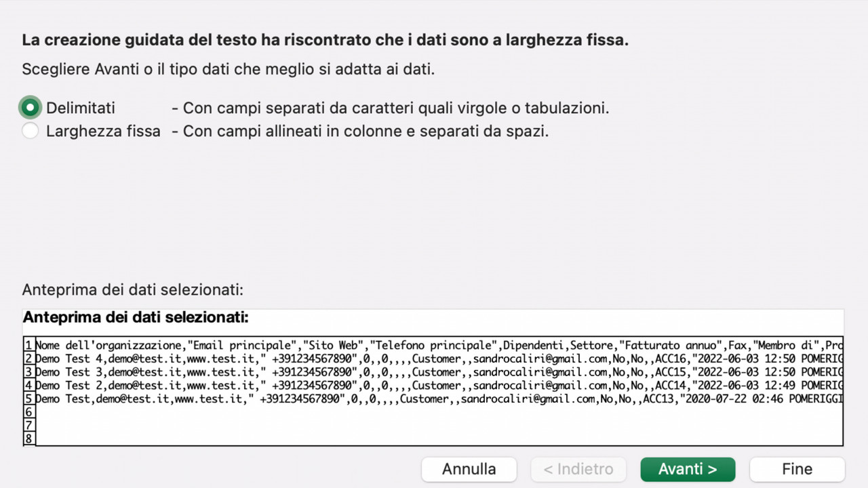The image size is (868, 488).
Task: Select preview row 5 with ACC13
Action: 439,399
